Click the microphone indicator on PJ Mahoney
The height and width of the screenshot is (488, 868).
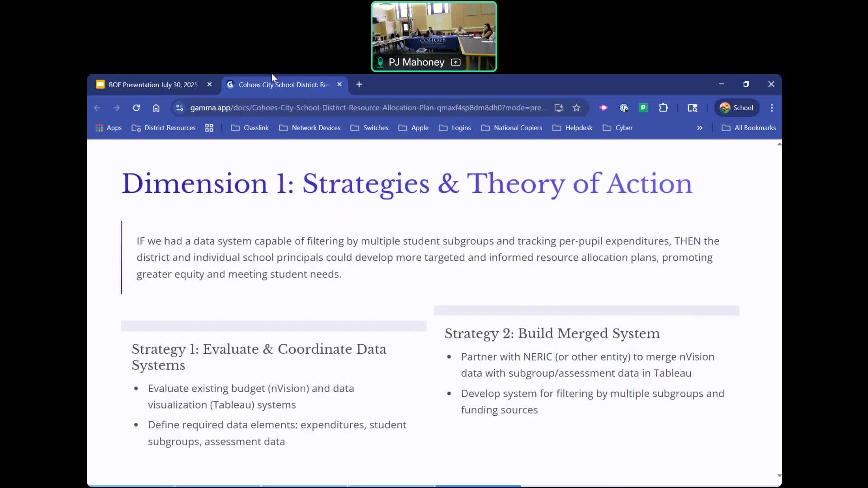381,62
